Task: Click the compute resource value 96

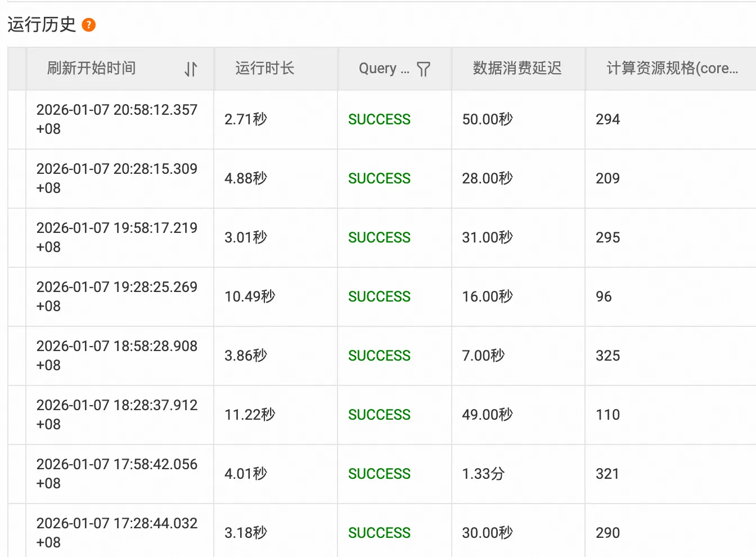Action: pos(604,297)
